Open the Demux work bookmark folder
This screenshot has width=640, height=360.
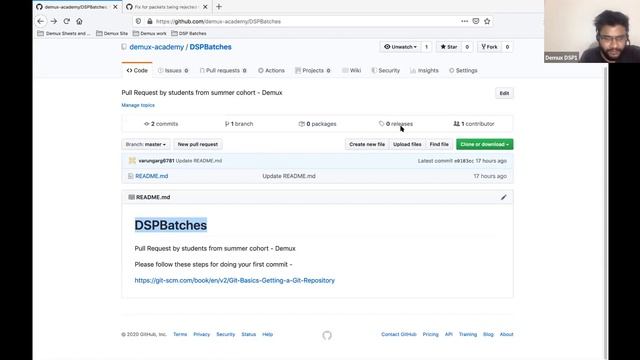(149, 33)
